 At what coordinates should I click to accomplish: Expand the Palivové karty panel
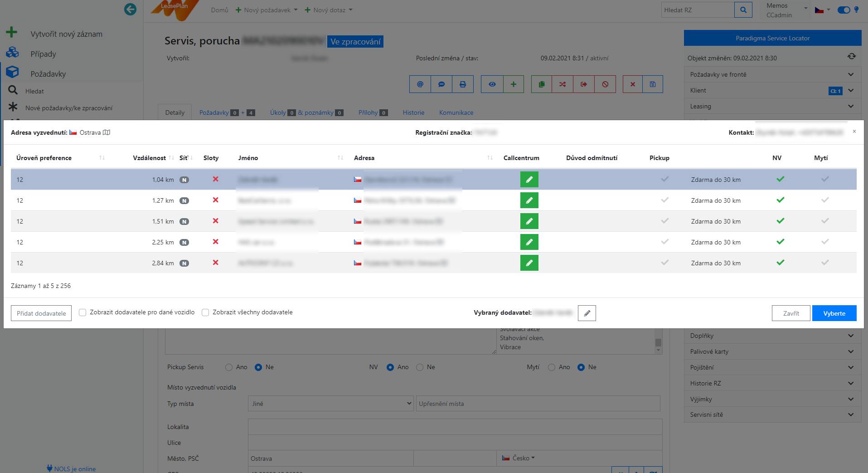772,351
